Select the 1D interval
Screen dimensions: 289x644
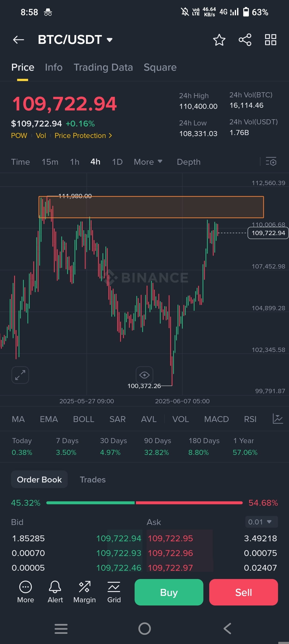(x=117, y=162)
